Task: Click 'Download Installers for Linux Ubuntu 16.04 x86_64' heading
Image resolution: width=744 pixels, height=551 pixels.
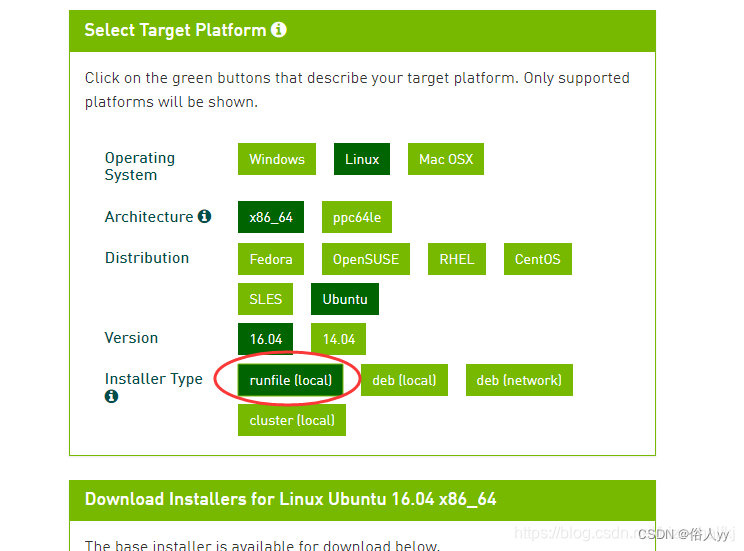Action: pos(290,499)
